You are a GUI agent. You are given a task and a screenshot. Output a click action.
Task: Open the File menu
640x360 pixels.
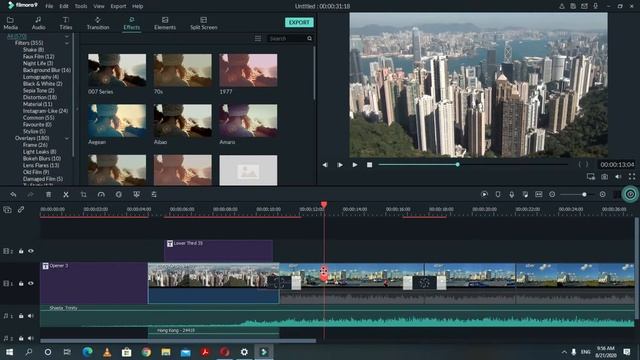[x=49, y=6]
